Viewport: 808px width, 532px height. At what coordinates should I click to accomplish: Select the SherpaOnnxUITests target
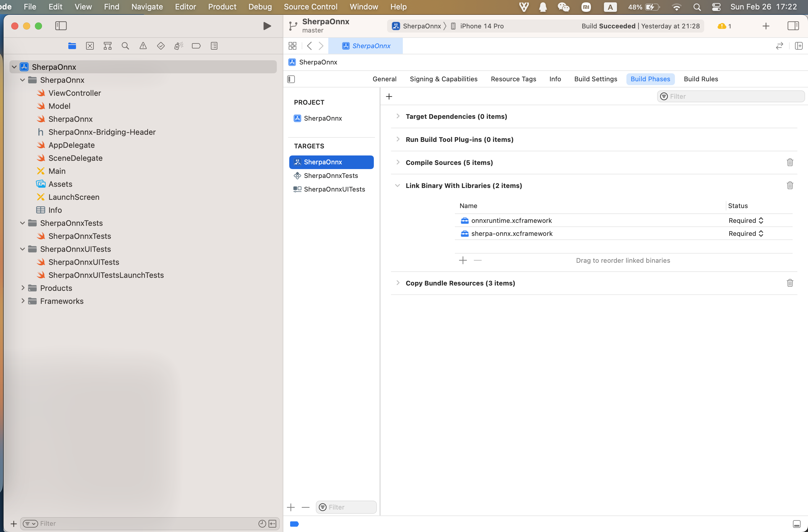pos(331,189)
